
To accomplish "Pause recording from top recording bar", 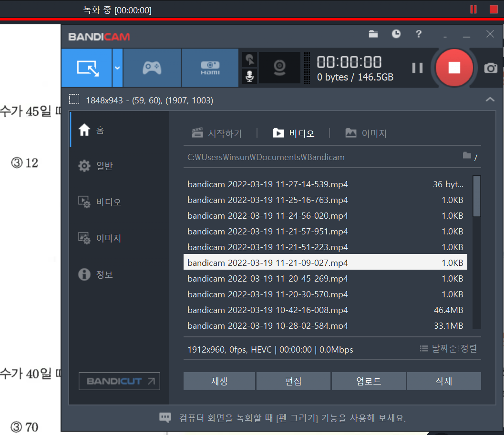I will pos(473,10).
